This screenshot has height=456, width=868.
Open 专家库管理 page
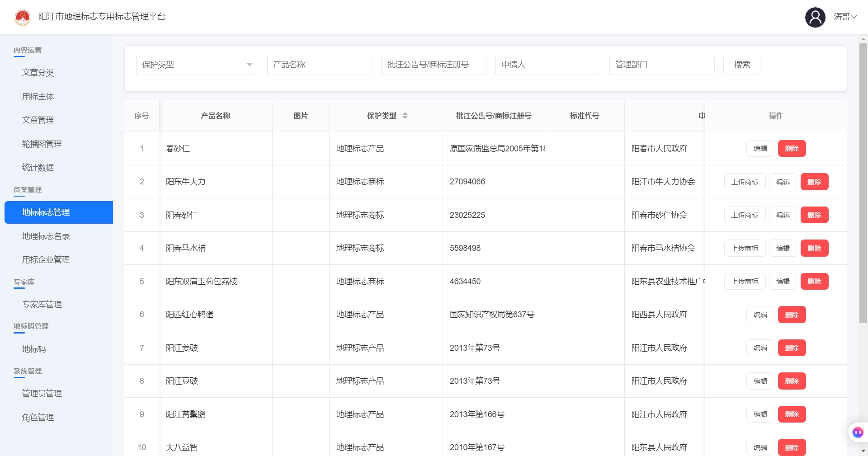coord(42,304)
